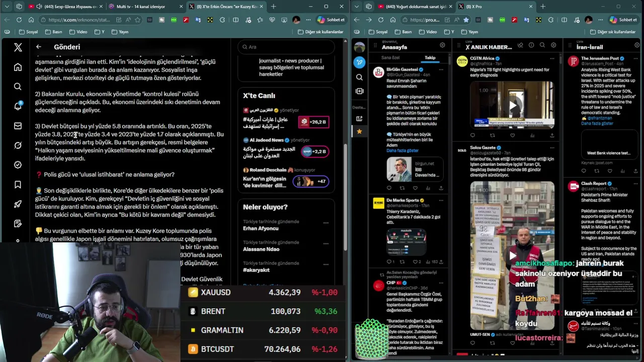Open Explore search icon in X sidebar

(18, 86)
